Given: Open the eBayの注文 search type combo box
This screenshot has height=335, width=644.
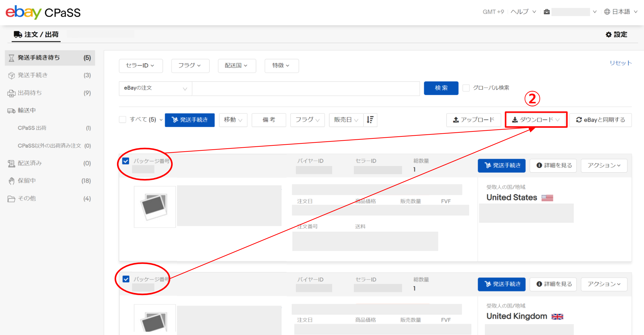Looking at the screenshot, I should (x=155, y=88).
